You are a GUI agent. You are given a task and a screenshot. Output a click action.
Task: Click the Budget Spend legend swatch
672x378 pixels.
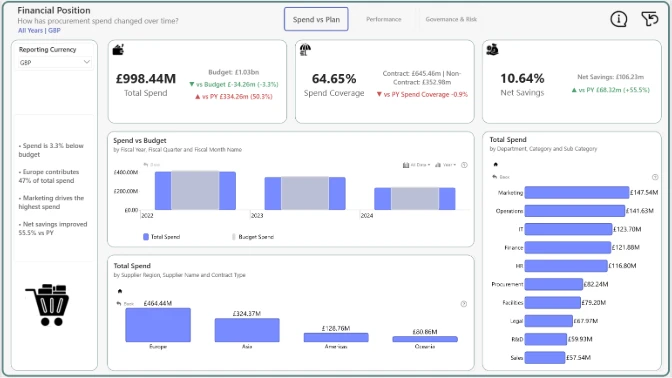(x=234, y=237)
